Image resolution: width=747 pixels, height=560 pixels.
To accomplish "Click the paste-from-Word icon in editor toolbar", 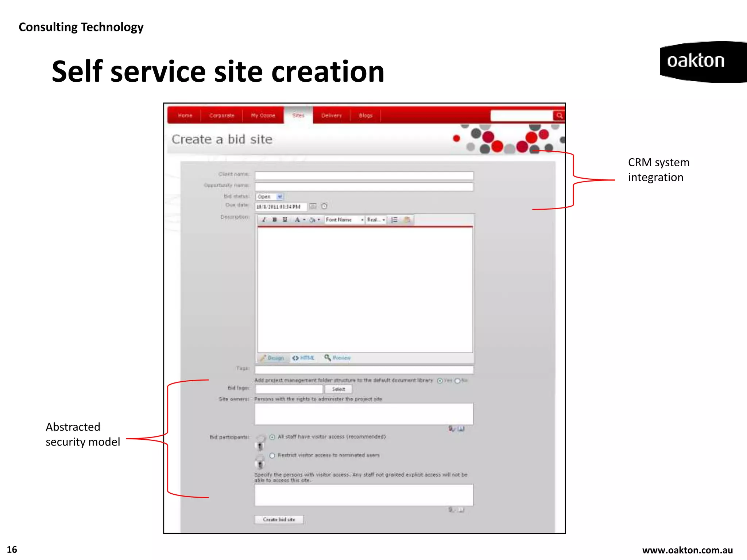I will [x=407, y=219].
